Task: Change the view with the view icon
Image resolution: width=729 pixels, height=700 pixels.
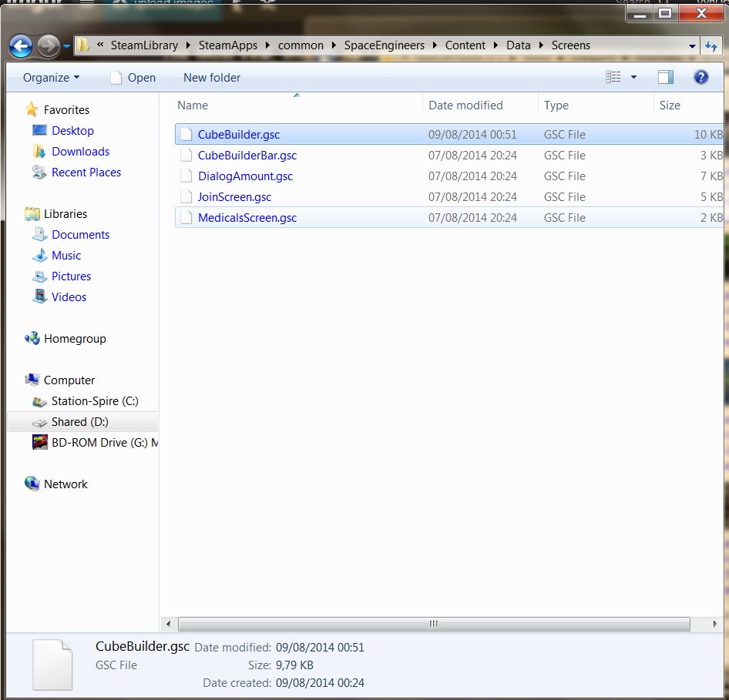Action: 613,77
